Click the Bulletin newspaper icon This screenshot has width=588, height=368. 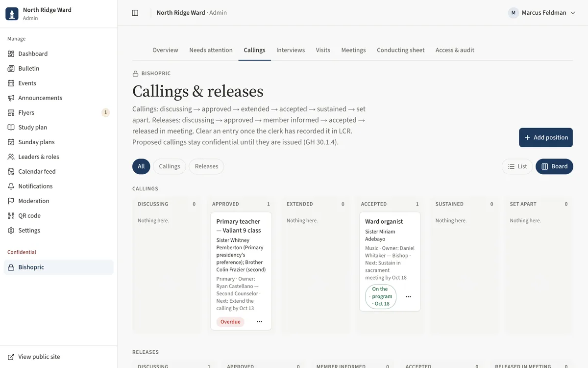[11, 68]
